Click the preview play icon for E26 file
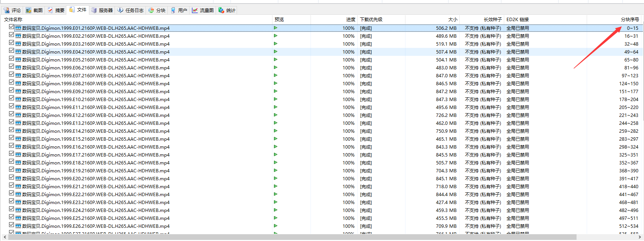 pyautogui.click(x=275, y=226)
